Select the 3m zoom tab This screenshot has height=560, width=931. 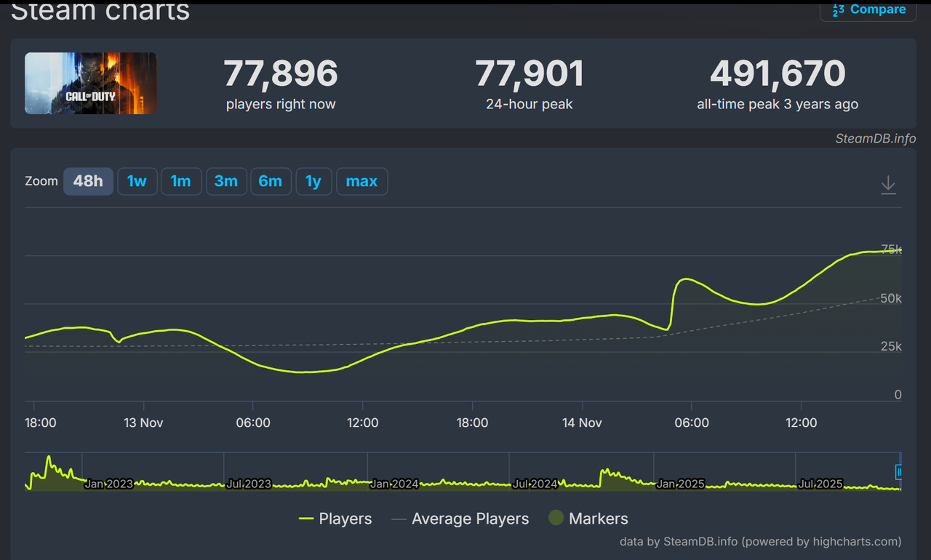[226, 181]
